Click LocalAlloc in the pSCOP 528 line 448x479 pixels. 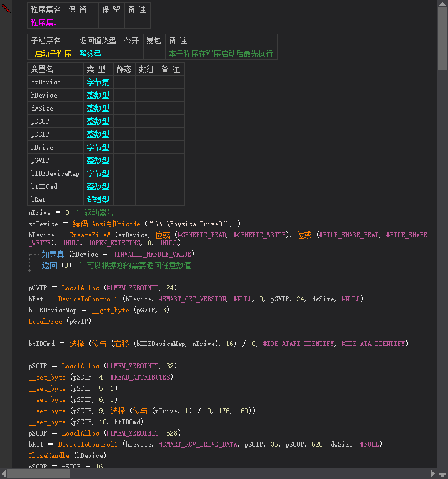[80, 433]
